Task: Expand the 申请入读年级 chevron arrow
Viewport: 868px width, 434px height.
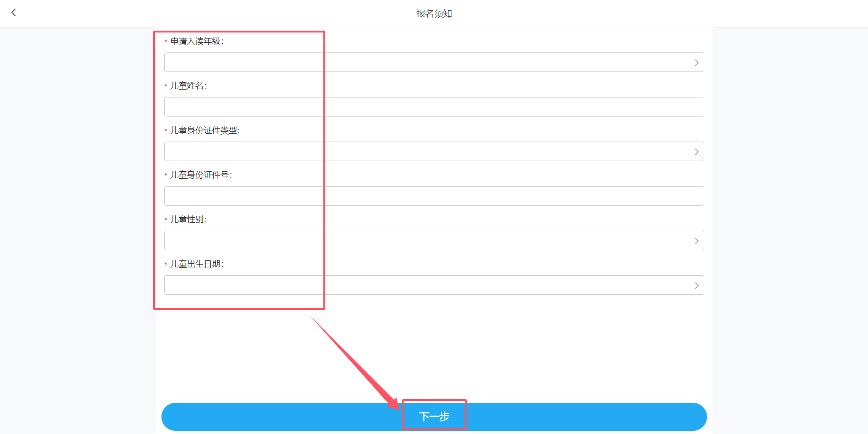Action: (696, 63)
